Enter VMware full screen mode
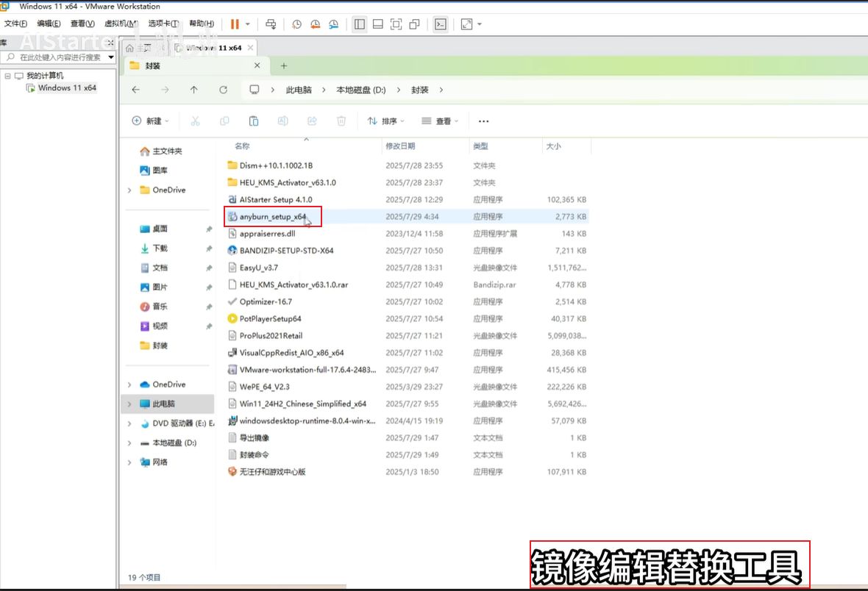The width and height of the screenshot is (868, 591). click(x=396, y=24)
